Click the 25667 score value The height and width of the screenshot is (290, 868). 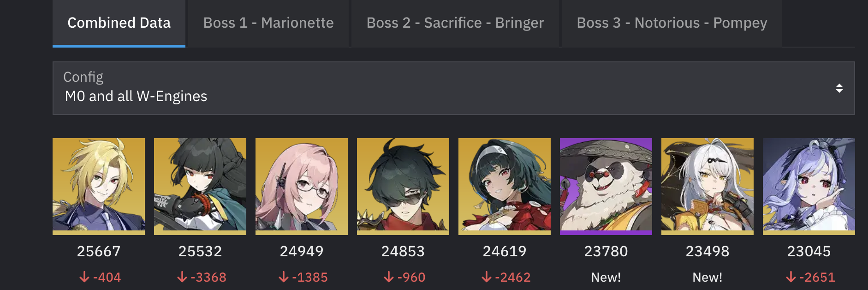click(99, 251)
